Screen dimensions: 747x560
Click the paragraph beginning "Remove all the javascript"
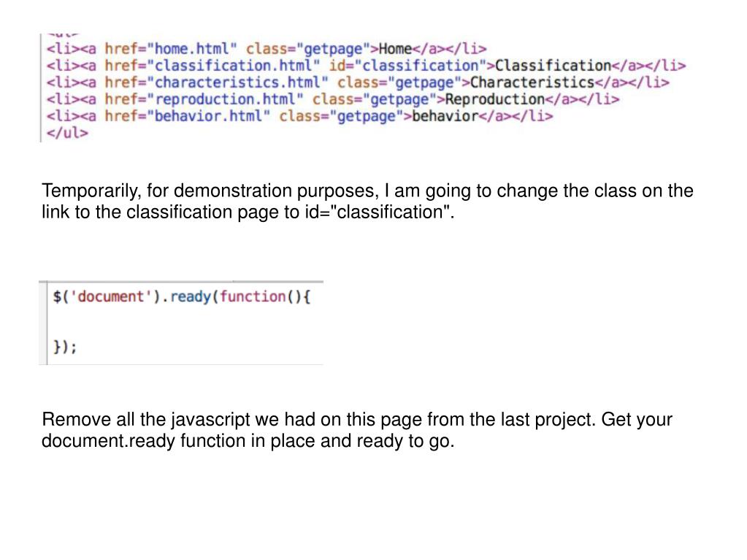[x=357, y=430]
